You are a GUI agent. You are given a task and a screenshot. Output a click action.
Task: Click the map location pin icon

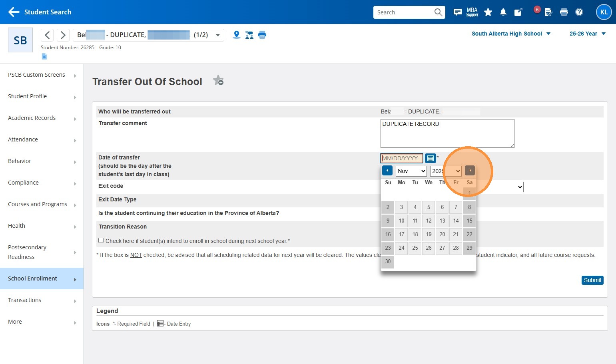tap(237, 35)
